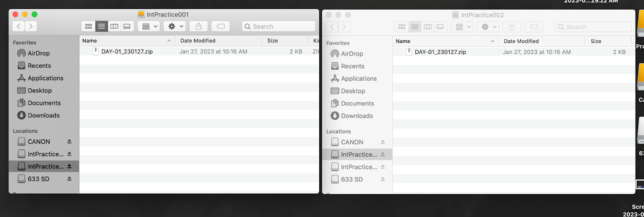Viewport: 644px width, 217px height.
Task: Go forward in IntPractice002 window
Action: tap(344, 27)
